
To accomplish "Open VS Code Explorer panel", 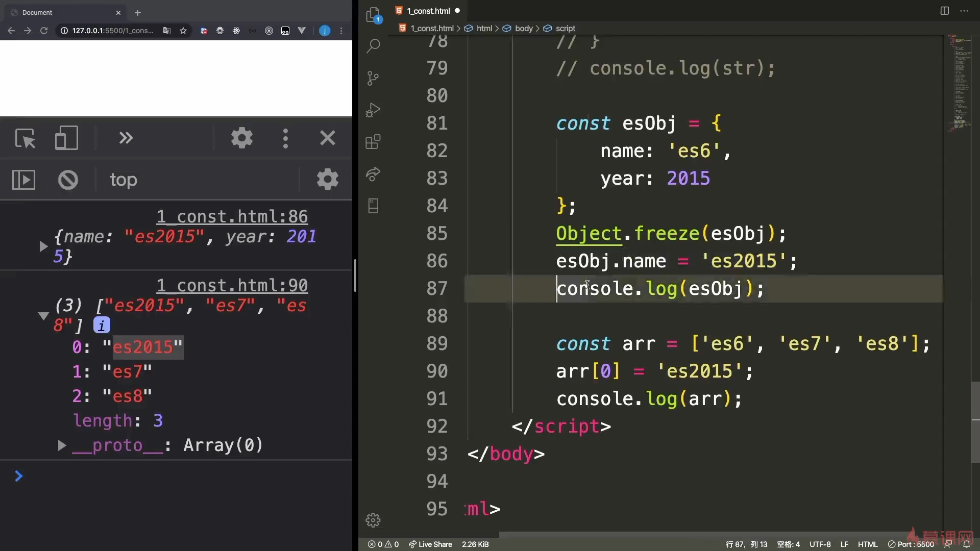I will [x=373, y=15].
